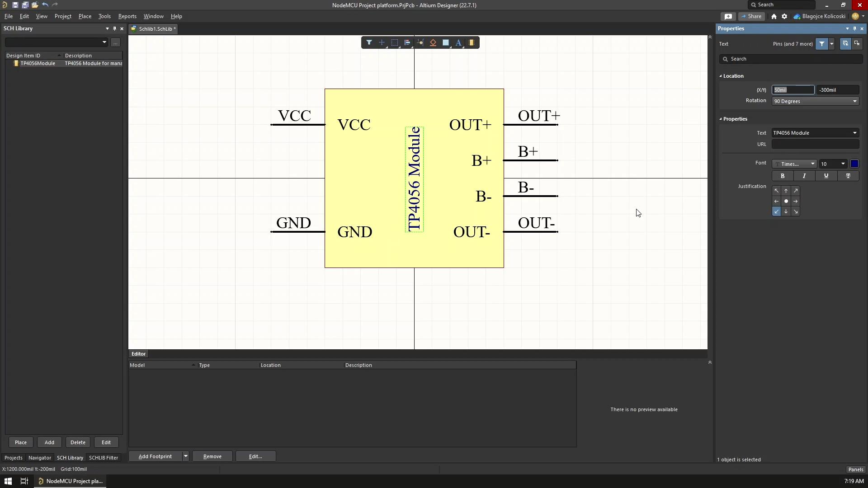Collapse the Location section
The image size is (868, 488).
[721, 76]
